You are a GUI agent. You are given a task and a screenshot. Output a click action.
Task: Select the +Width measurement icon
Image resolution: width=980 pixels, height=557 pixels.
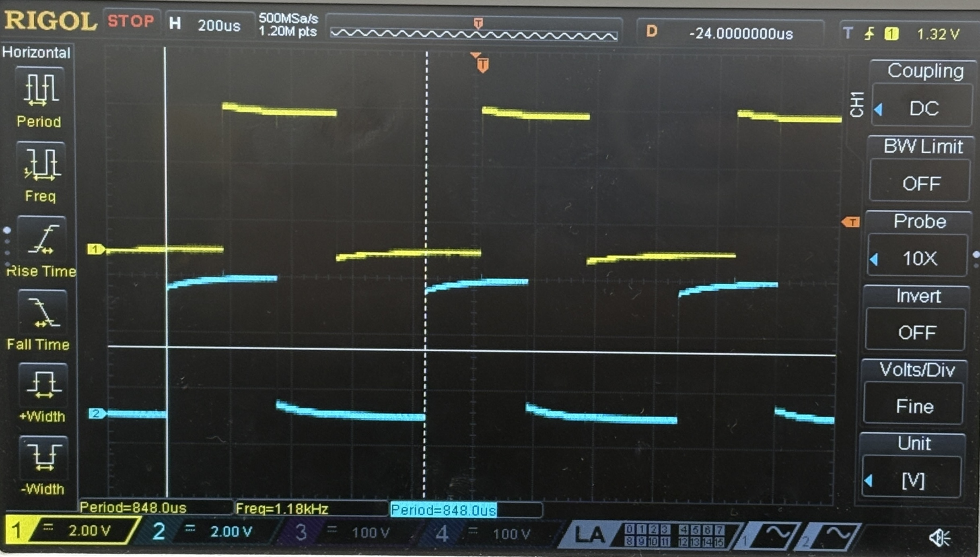click(x=43, y=385)
